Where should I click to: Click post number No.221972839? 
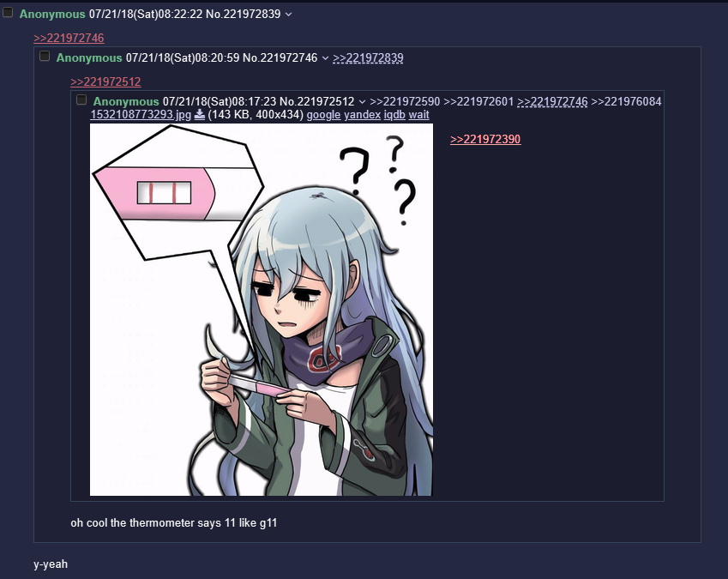tap(244, 14)
